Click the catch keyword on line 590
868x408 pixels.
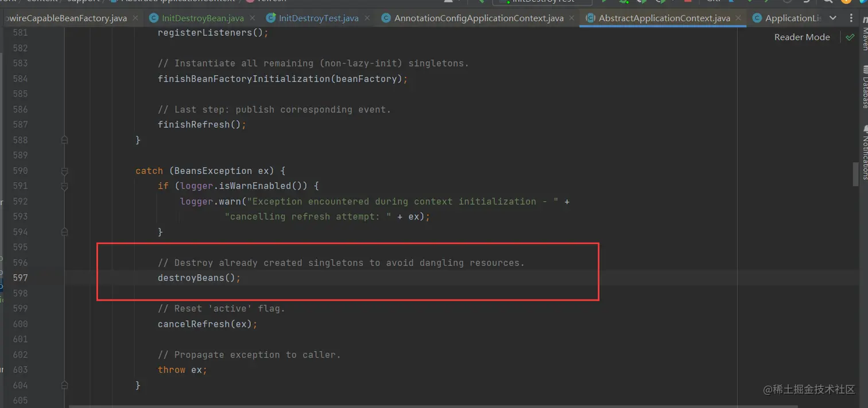point(149,171)
